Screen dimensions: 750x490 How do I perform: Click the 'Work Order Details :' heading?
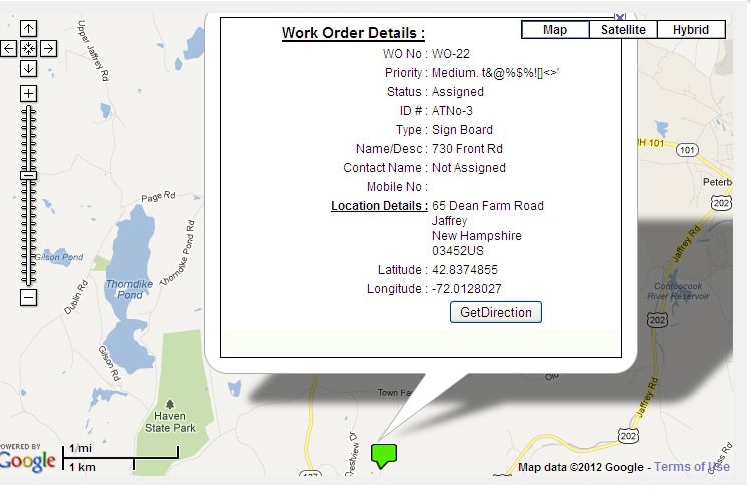click(x=353, y=33)
